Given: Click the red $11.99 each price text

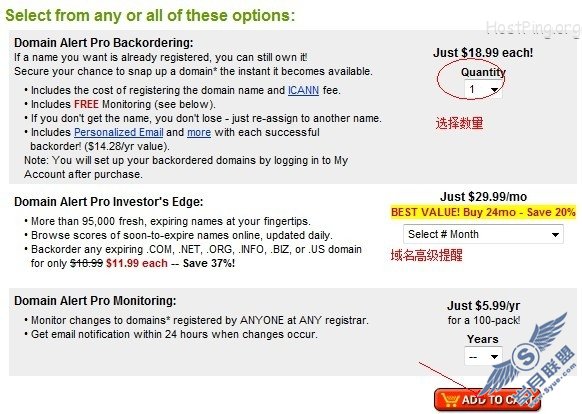Looking at the screenshot, I should pos(137,263).
